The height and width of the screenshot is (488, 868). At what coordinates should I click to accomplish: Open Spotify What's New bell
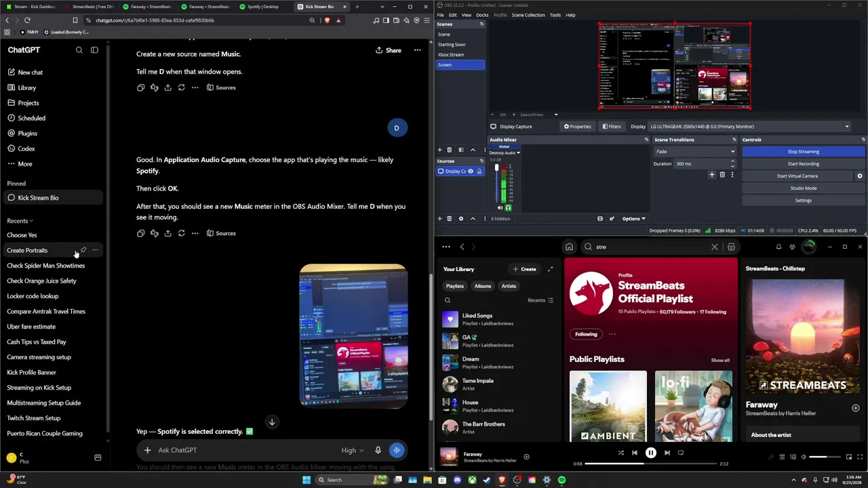778,247
